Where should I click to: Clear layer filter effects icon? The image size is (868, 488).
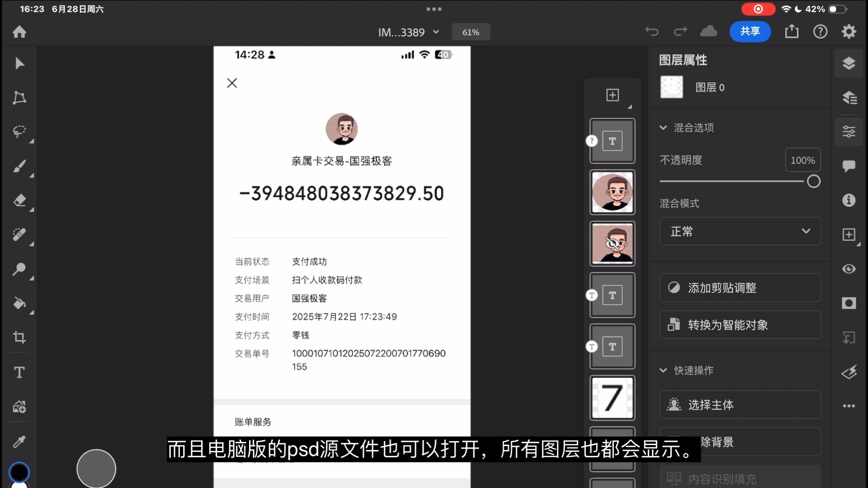click(849, 372)
